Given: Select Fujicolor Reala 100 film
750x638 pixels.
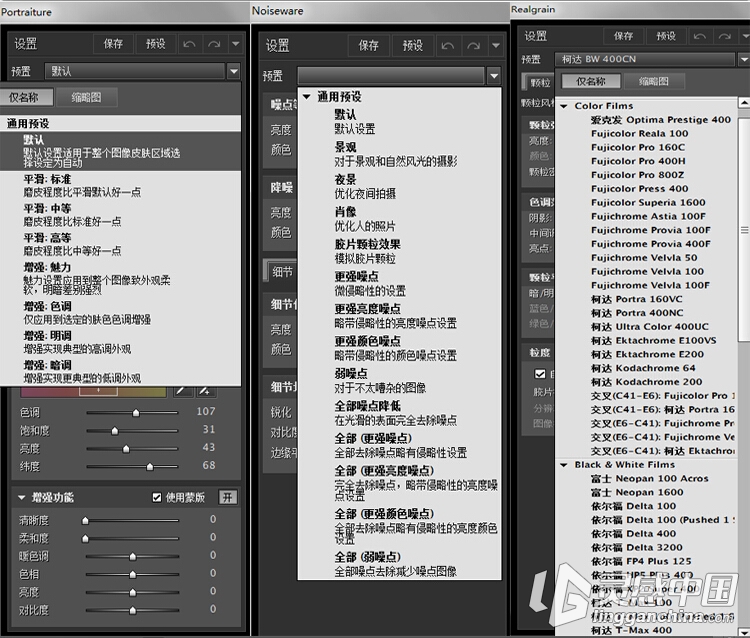Looking at the screenshot, I should (639, 133).
